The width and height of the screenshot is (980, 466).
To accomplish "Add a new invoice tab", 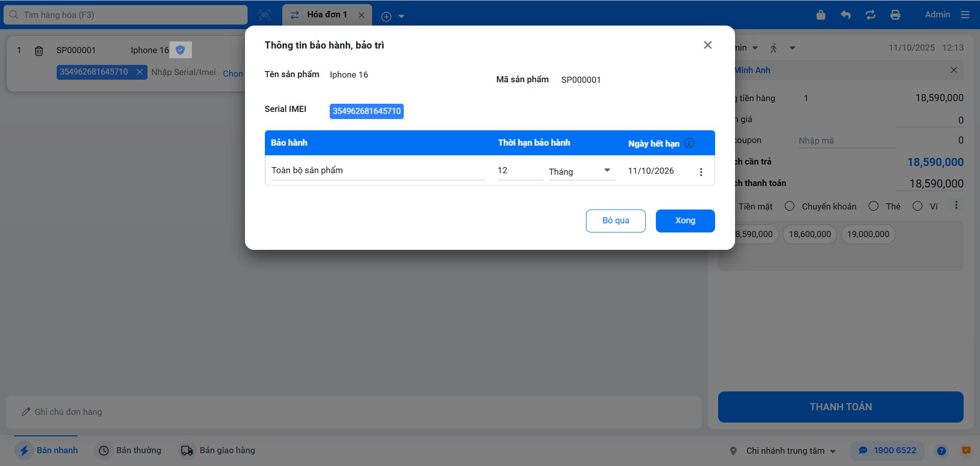I will tap(386, 17).
